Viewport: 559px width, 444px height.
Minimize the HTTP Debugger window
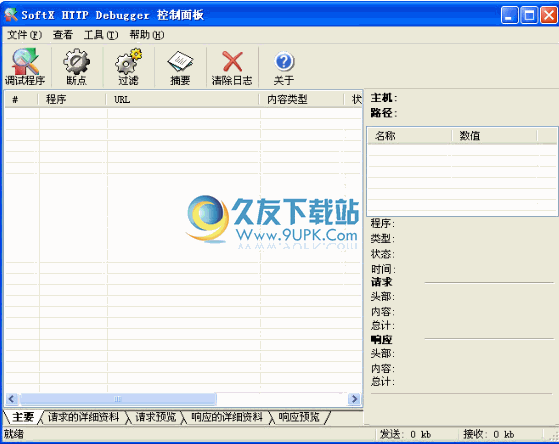click(509, 15)
